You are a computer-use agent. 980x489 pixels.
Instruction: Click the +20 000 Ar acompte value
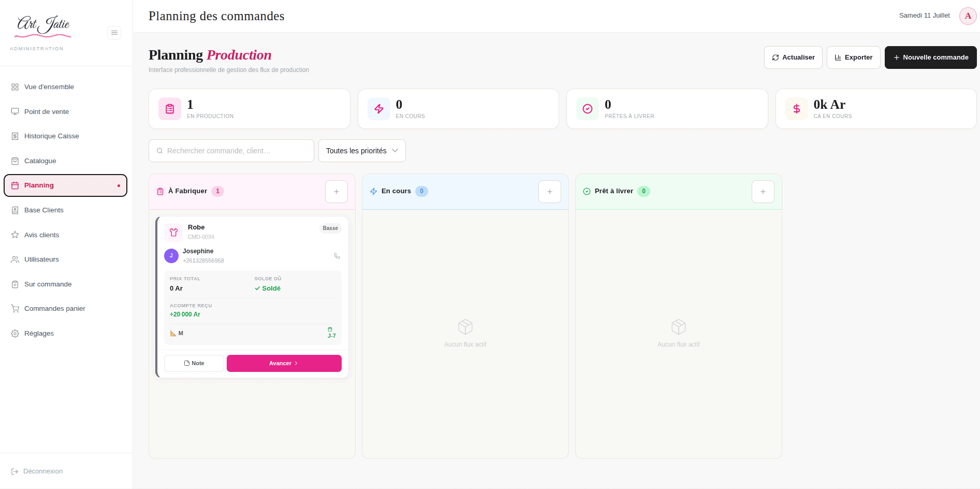click(185, 314)
